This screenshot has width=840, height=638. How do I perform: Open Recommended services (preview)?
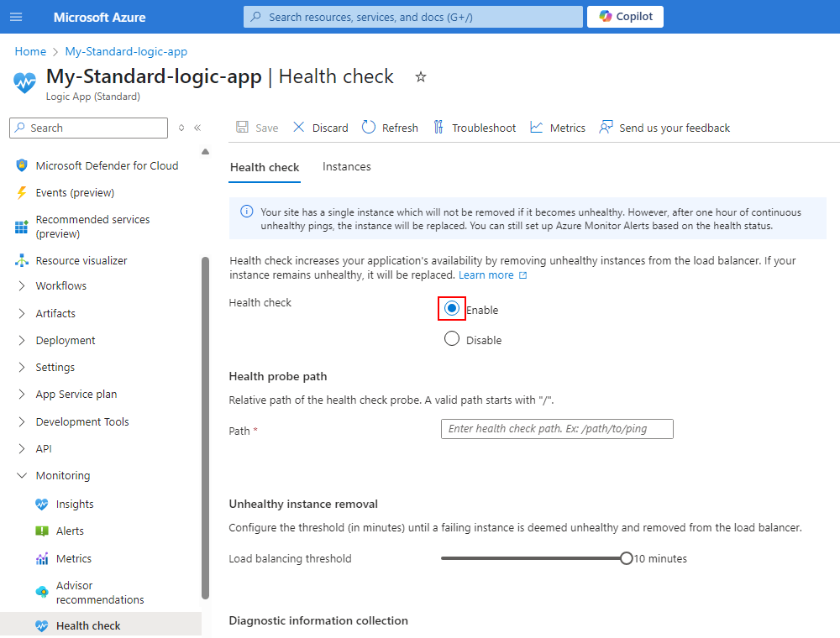pyautogui.click(x=92, y=227)
